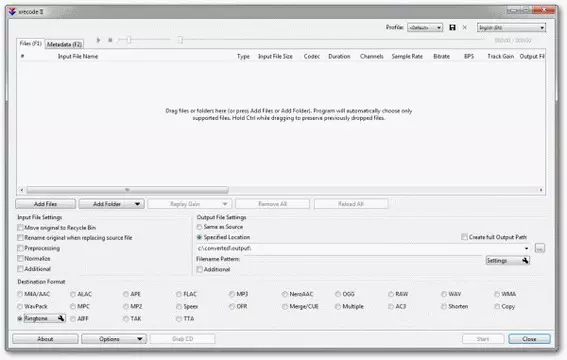Click the Add Files button
The width and height of the screenshot is (567, 360).
point(46,204)
